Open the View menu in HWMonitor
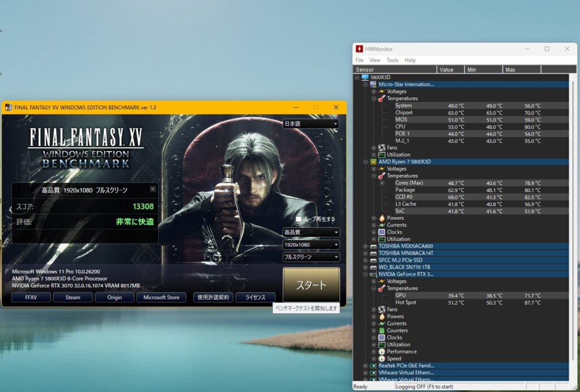Image resolution: width=580 pixels, height=392 pixels. (375, 60)
